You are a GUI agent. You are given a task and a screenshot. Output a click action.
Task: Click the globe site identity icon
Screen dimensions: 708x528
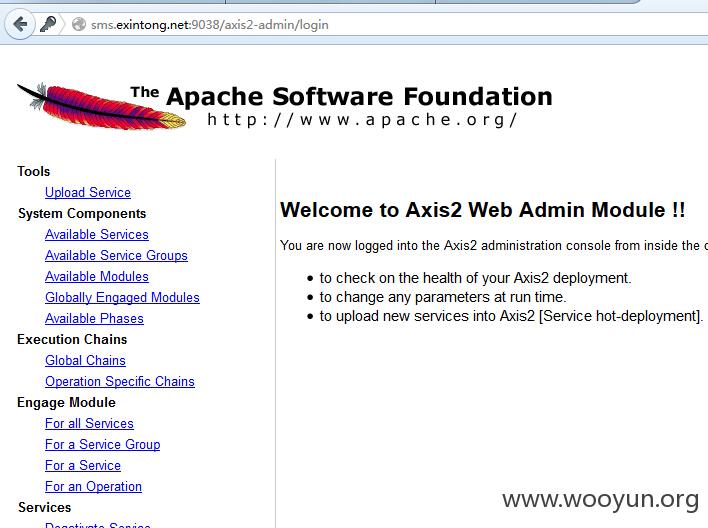point(79,24)
